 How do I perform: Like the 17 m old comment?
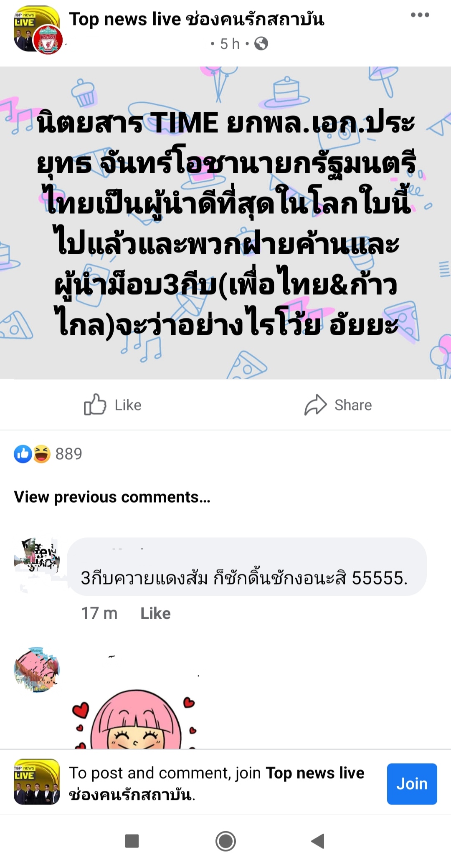coord(155,613)
